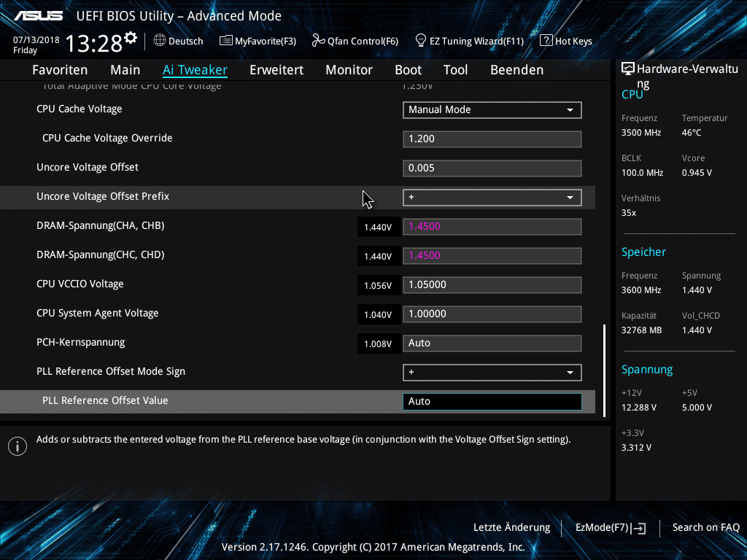Viewport: 747px width, 560px height.
Task: Open PLL Reference Offset Mode Sign dropdown
Action: [x=492, y=373]
